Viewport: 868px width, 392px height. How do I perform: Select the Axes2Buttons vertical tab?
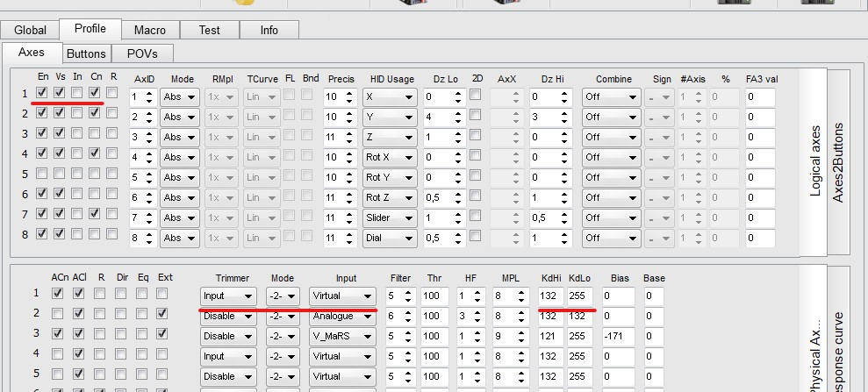[x=838, y=162]
